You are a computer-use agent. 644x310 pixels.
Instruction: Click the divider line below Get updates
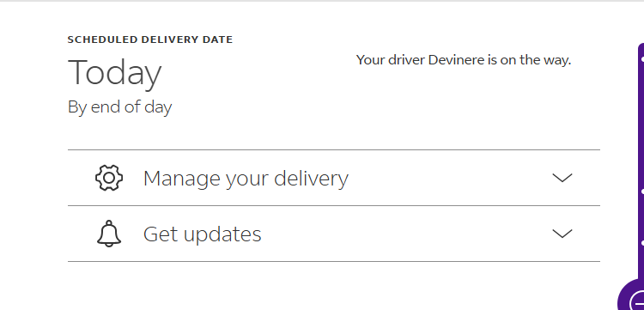pos(334,261)
